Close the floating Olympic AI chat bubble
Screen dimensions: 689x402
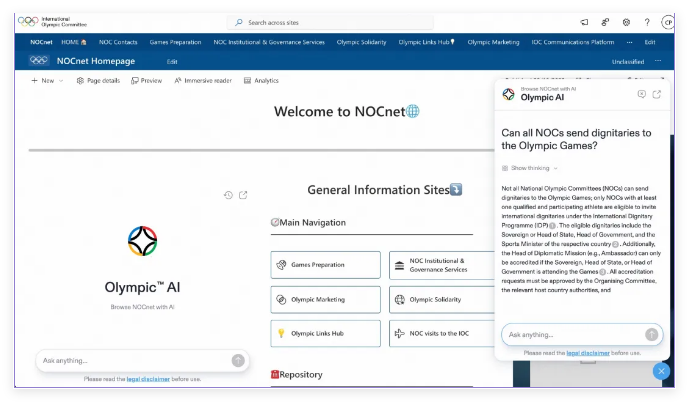[660, 371]
